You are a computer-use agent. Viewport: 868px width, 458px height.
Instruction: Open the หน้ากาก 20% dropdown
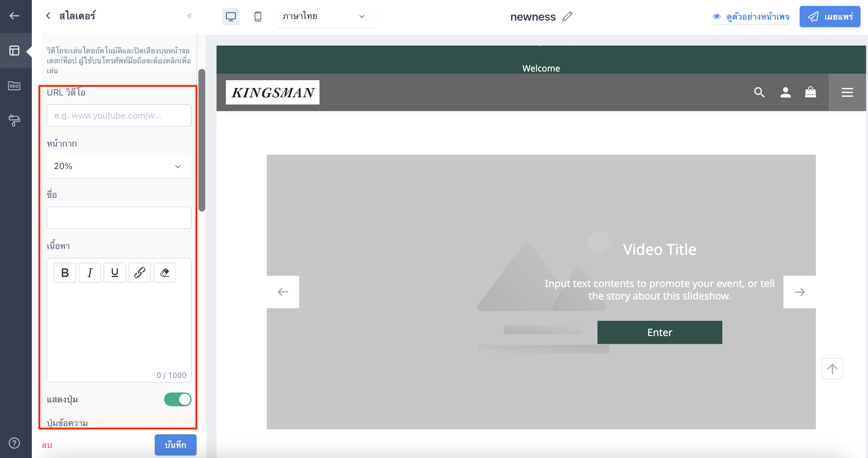(x=119, y=166)
